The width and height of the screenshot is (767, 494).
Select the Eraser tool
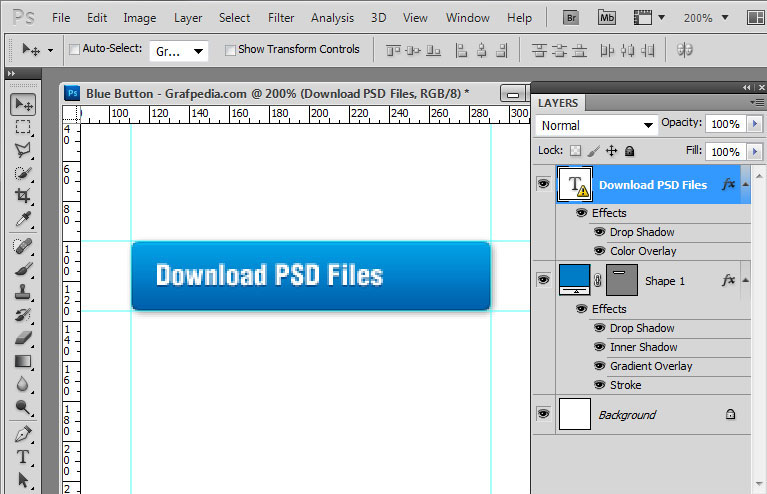(23, 338)
